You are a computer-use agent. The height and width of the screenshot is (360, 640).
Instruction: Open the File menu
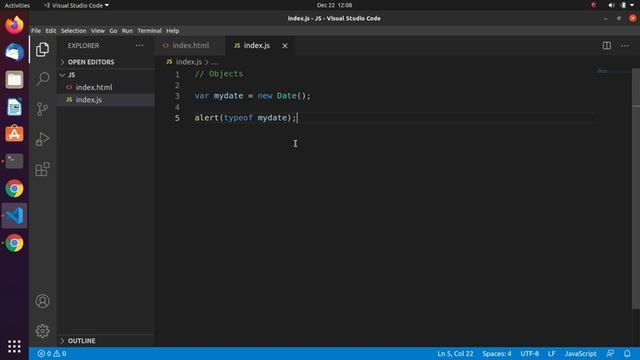coord(36,31)
